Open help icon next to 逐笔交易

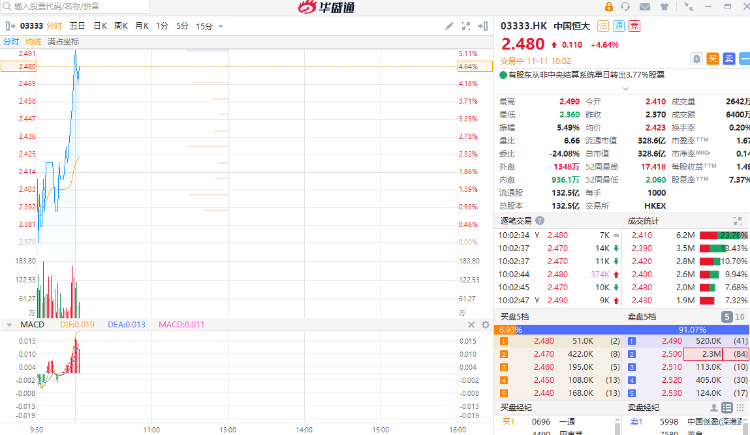click(540, 221)
